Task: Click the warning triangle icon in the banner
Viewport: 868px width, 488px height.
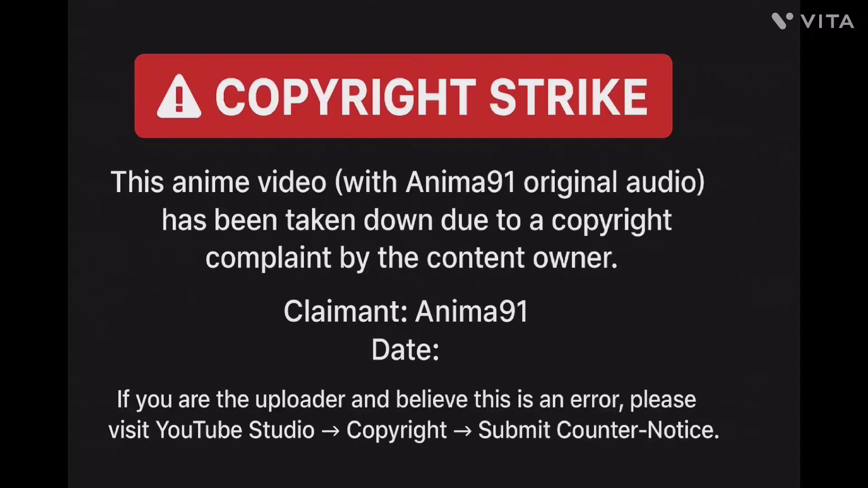Action: 179,96
